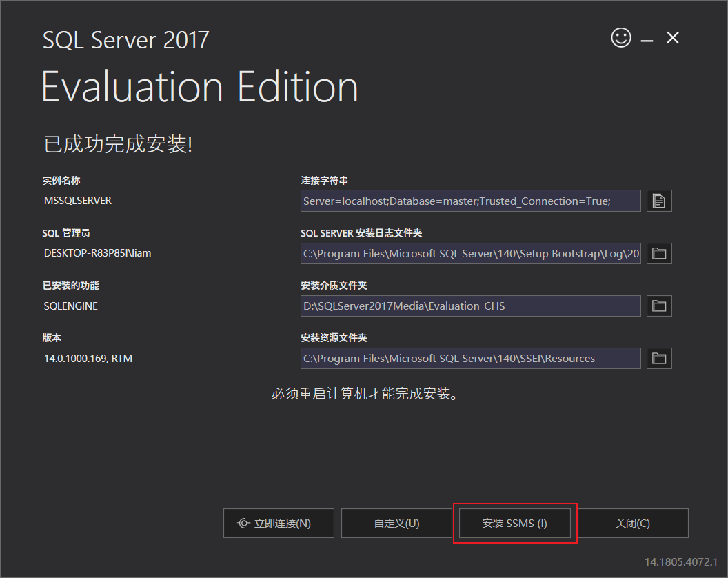The height and width of the screenshot is (578, 728).
Task: Click the 必须重启计算机才能完成安装 message
Action: pyautogui.click(x=365, y=394)
